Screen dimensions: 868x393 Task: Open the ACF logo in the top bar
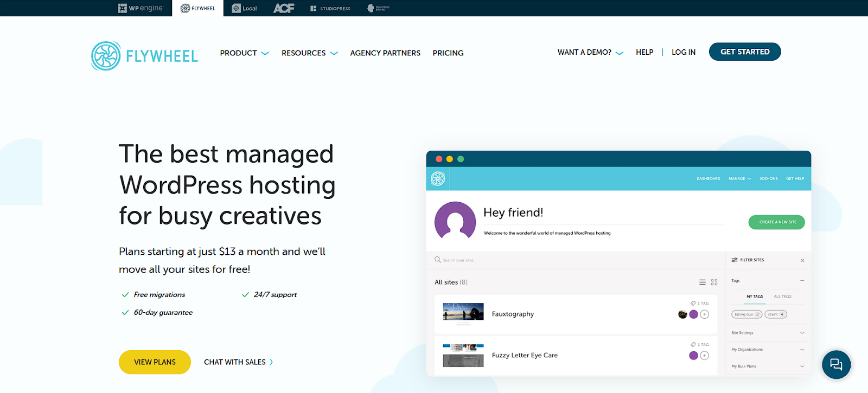tap(284, 8)
